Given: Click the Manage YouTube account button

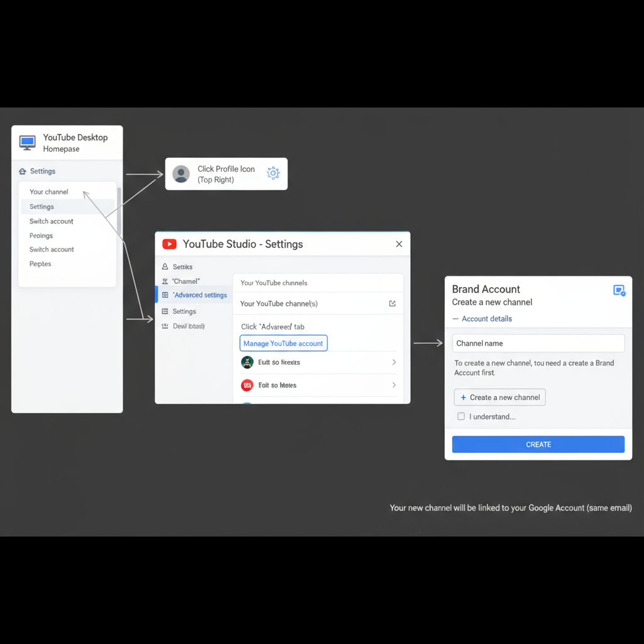Looking at the screenshot, I should [x=284, y=343].
